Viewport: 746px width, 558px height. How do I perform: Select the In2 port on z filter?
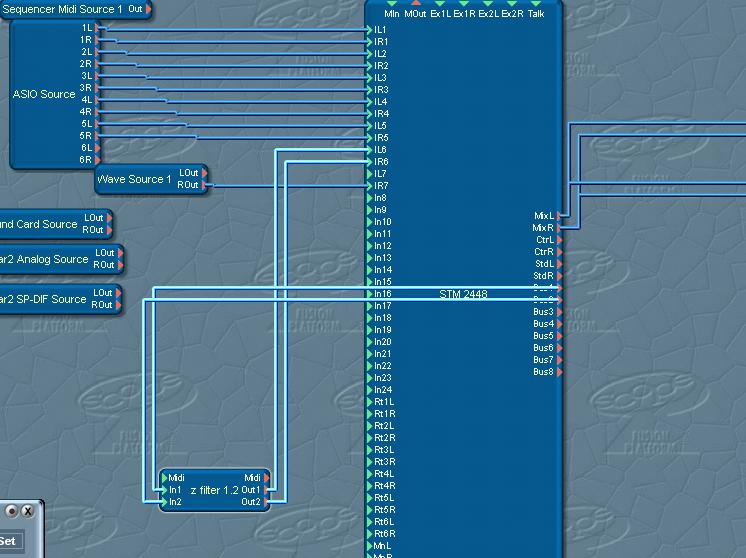tap(165, 501)
